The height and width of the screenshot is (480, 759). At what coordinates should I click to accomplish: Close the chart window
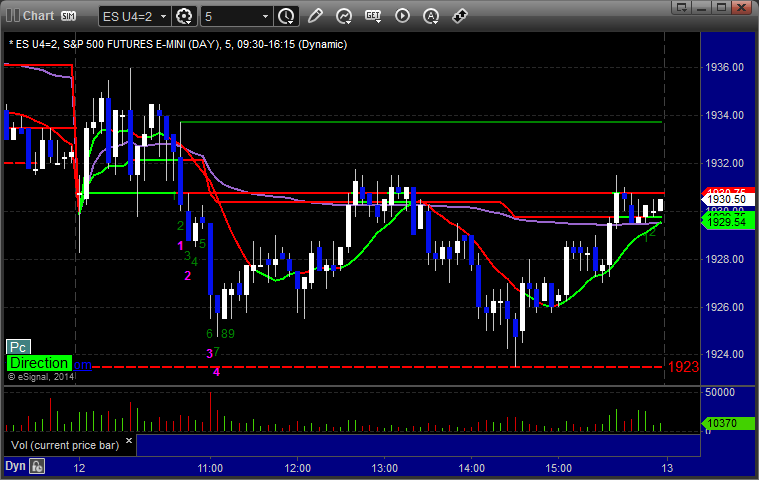(741, 7)
